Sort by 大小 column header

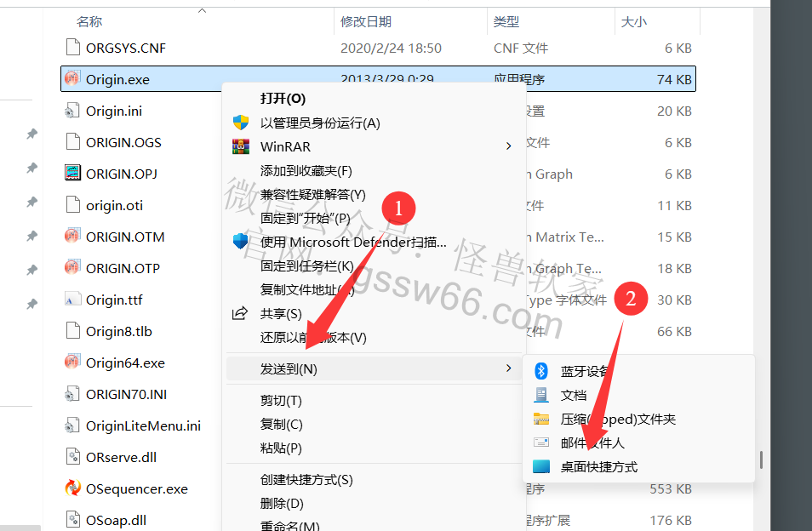coord(634,22)
